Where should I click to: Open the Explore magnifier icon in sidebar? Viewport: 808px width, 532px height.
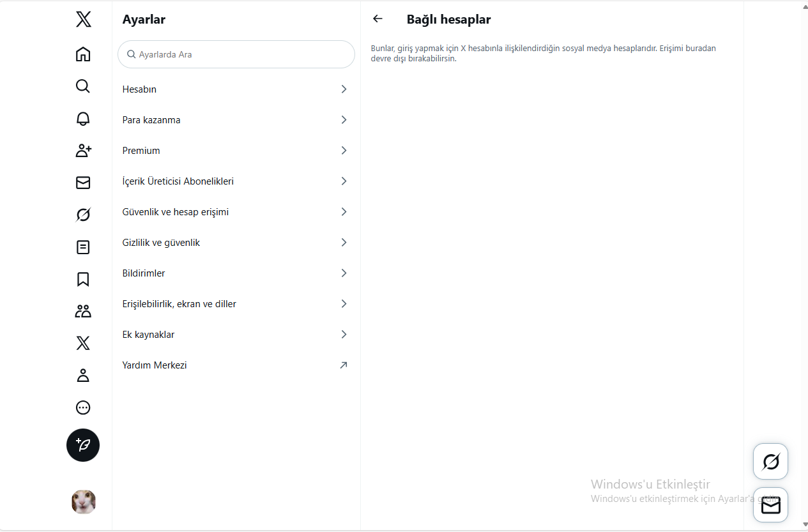83,86
